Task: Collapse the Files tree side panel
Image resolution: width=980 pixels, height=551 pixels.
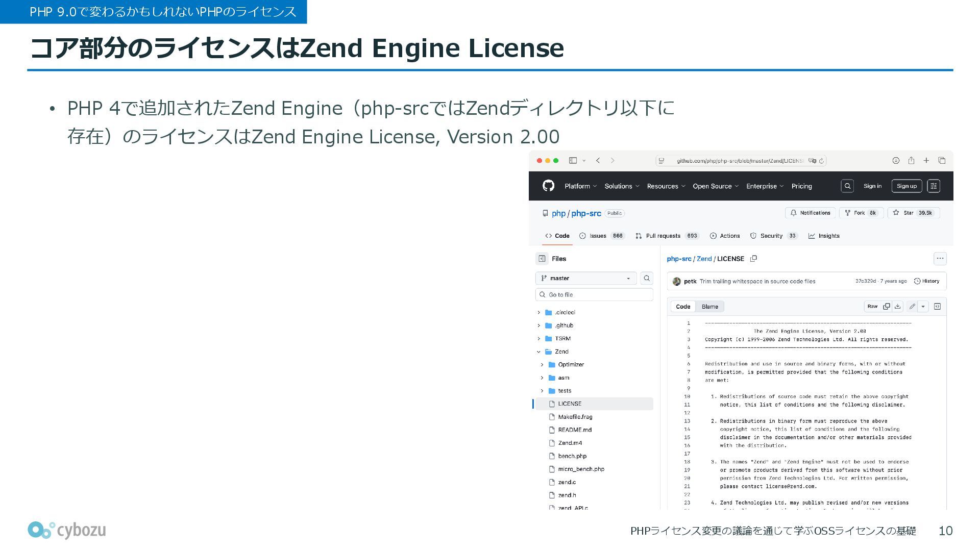Action: pyautogui.click(x=542, y=259)
